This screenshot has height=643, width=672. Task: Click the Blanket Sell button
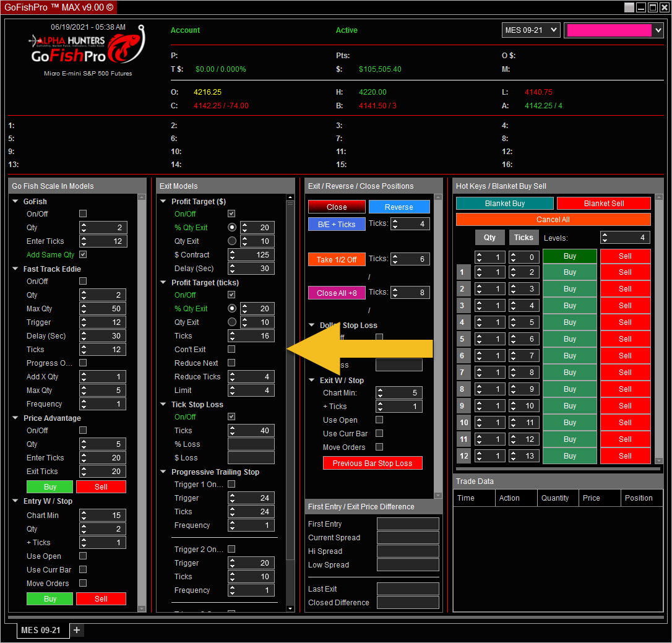604,203
